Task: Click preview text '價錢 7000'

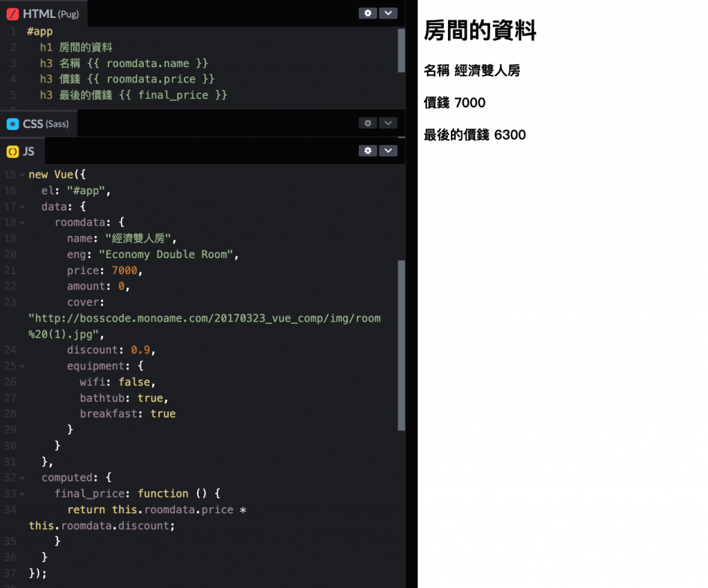Action: pos(454,102)
